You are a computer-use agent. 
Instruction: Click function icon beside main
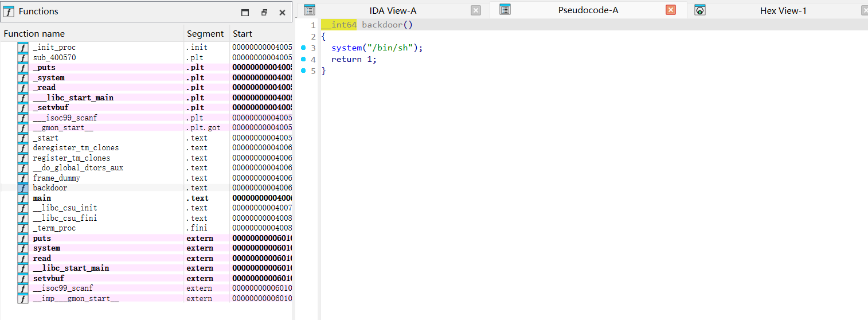tap(23, 198)
